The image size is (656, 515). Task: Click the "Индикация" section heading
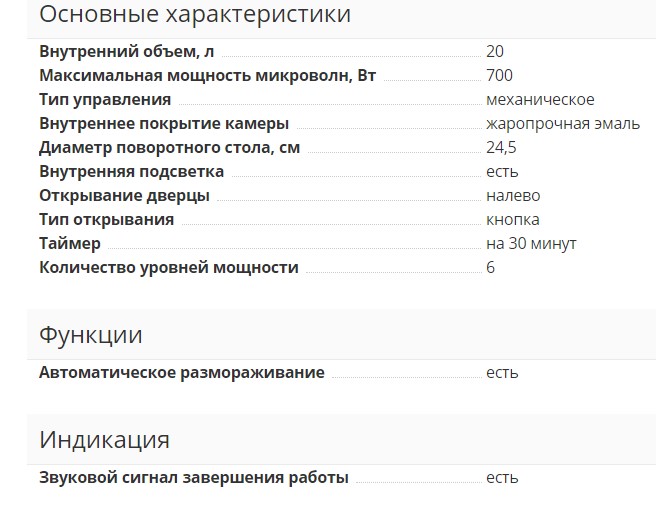pyautogui.click(x=104, y=440)
